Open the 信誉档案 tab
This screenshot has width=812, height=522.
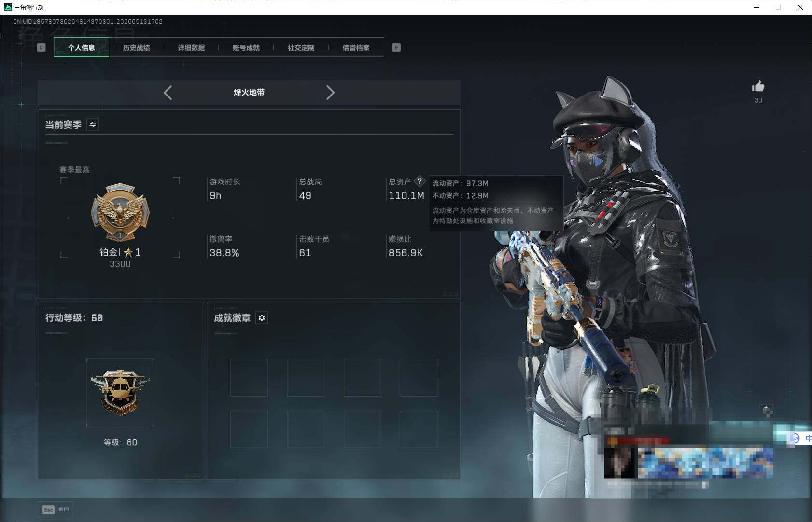[356, 48]
